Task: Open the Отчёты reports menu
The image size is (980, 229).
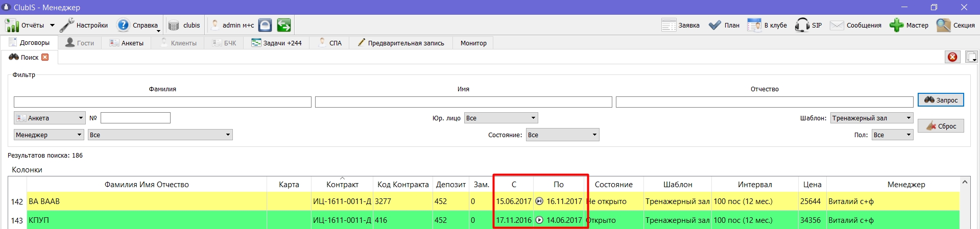Action: tap(25, 25)
